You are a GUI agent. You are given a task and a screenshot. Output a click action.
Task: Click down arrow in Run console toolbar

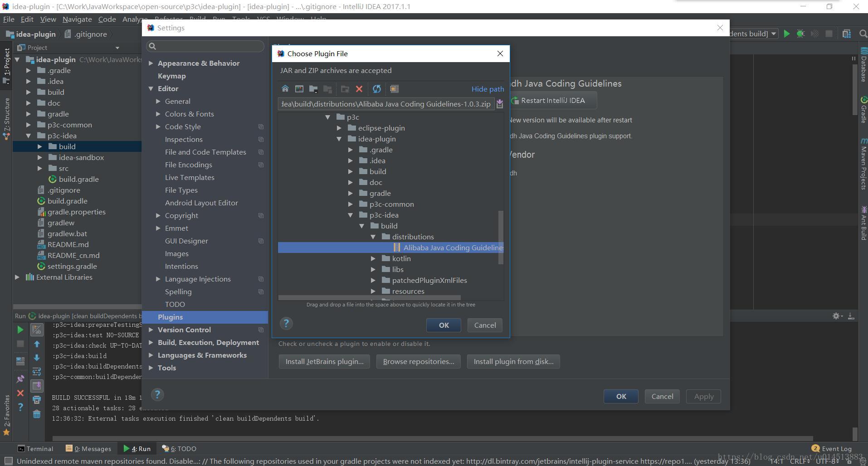click(37, 358)
